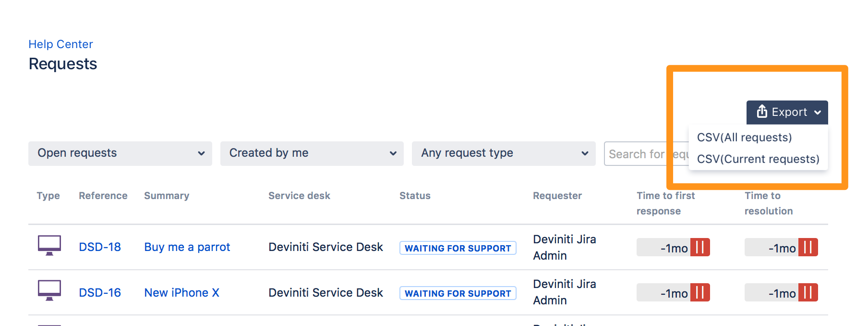
Task: Open the Open requests filter dropdown
Action: click(x=120, y=153)
